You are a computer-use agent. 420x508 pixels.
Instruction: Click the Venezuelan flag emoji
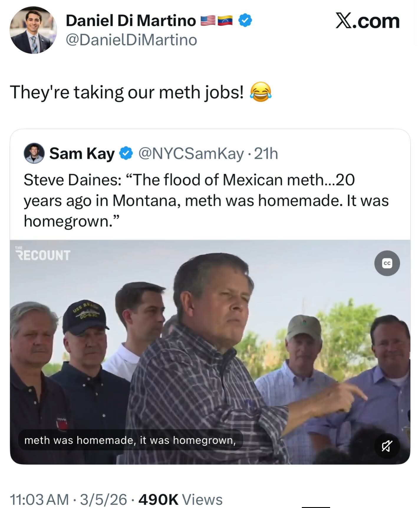coord(225,21)
